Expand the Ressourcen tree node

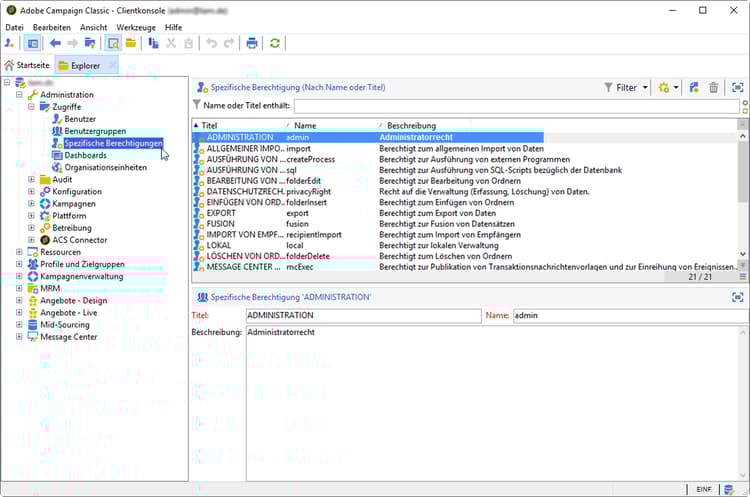19,252
